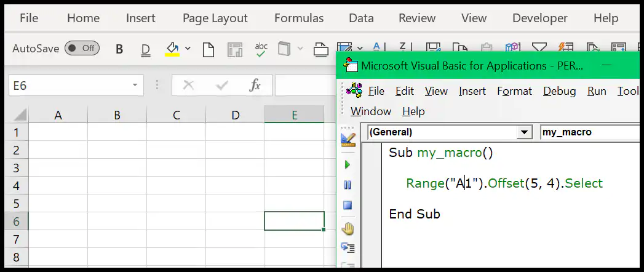Open VBA editor Insert menu

472,91
